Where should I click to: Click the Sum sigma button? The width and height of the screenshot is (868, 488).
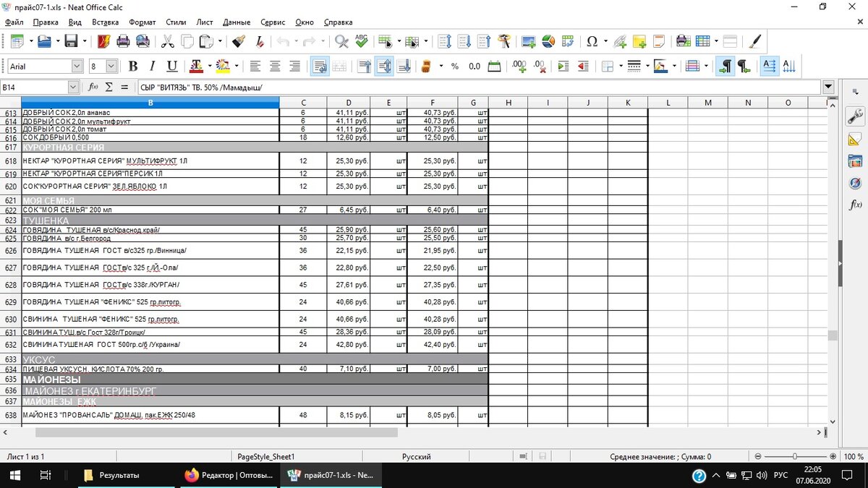(109, 87)
